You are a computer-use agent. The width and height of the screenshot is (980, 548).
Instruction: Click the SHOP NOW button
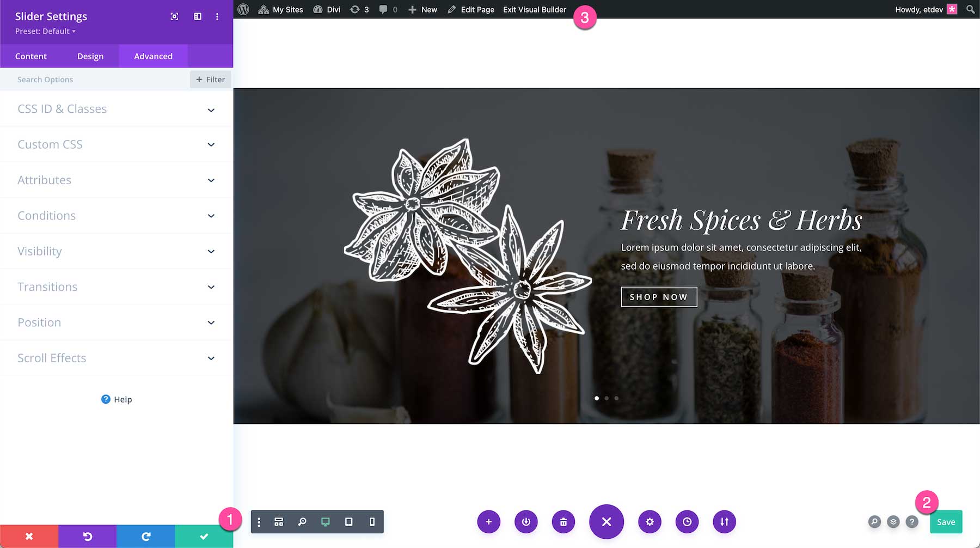[659, 297]
